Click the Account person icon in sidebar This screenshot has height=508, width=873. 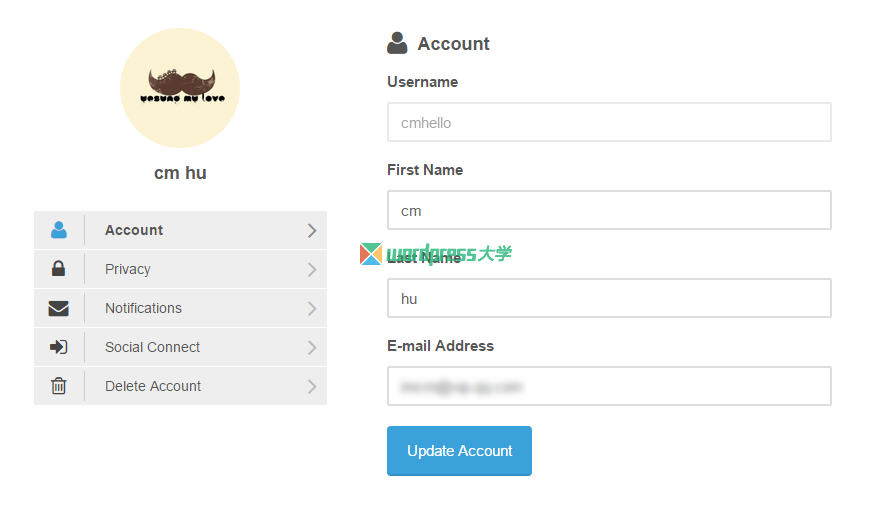coord(59,230)
